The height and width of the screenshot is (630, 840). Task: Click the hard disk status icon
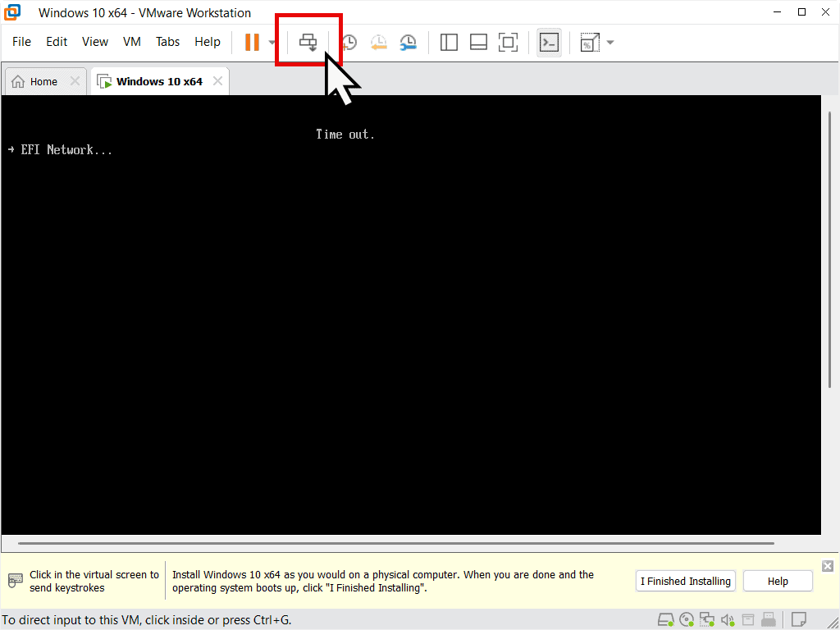coord(666,619)
